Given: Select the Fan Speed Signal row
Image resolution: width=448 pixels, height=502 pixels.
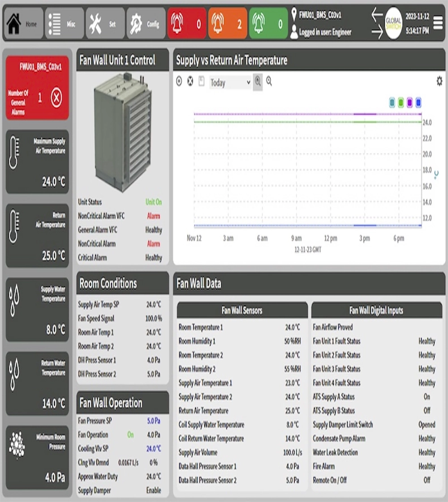Looking at the screenshot, I should tap(120, 318).
